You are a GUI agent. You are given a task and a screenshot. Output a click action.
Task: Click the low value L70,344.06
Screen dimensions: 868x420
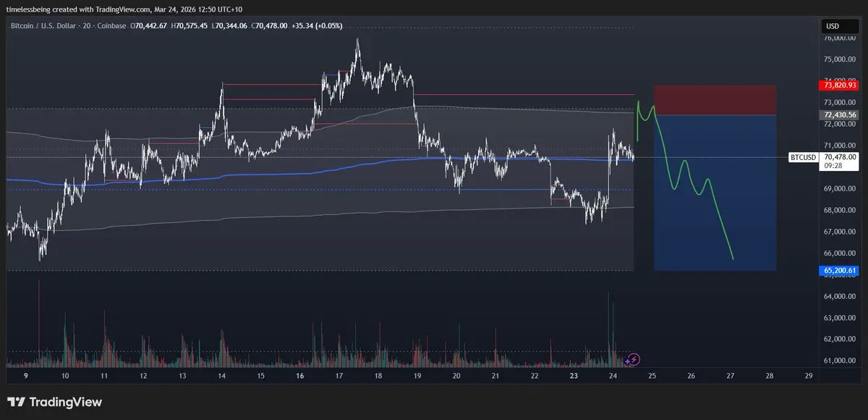pos(231,26)
